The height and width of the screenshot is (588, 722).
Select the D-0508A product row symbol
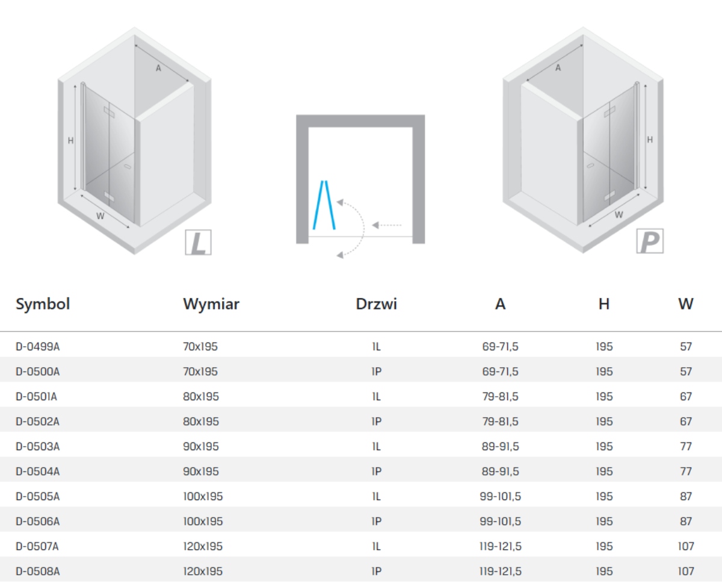pyautogui.click(x=38, y=571)
